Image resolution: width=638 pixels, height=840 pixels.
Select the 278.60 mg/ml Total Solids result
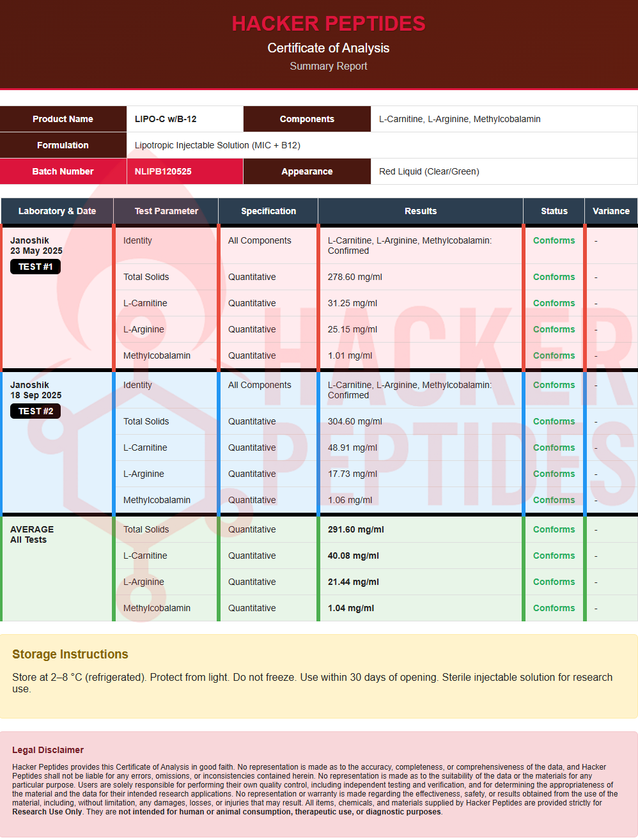(355, 277)
